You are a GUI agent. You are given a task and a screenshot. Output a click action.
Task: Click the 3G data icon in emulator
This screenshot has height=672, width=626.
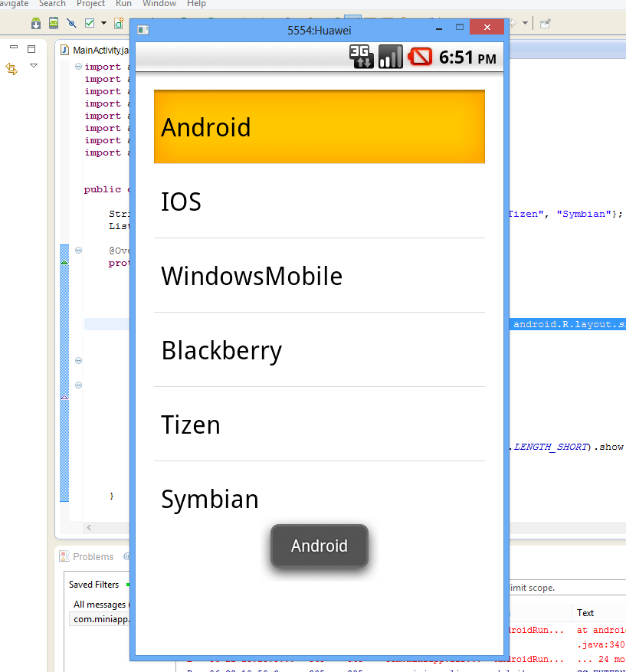point(361,57)
